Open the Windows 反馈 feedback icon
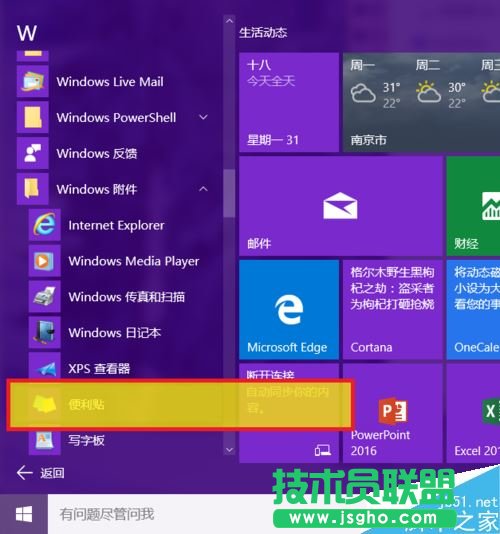Screen dimensions: 500x534 [33, 153]
